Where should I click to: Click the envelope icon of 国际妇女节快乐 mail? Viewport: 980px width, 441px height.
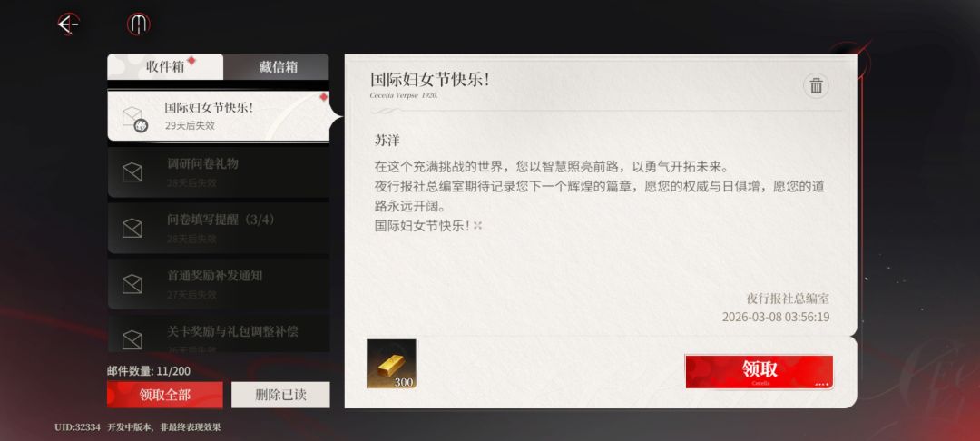pos(133,119)
